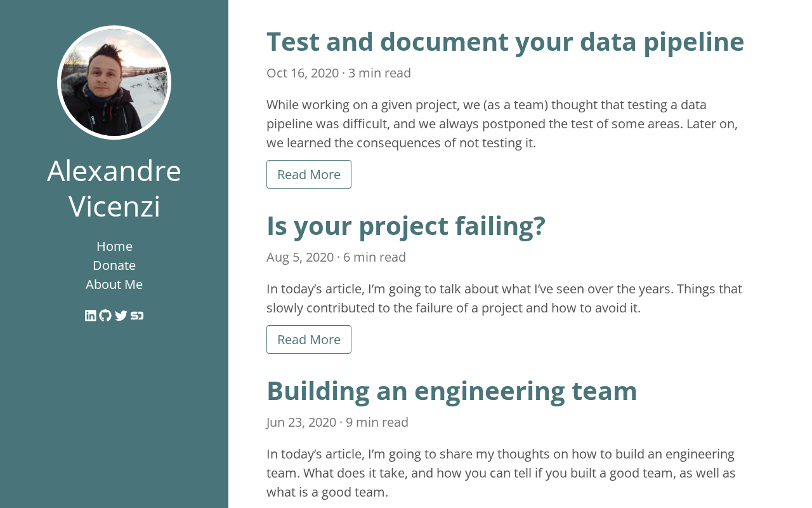Open the Donate page
812x508 pixels.
(114, 265)
